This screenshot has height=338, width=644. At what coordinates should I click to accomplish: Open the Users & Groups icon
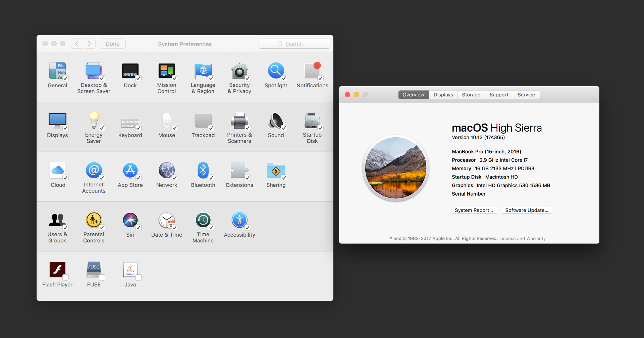pos(57,220)
